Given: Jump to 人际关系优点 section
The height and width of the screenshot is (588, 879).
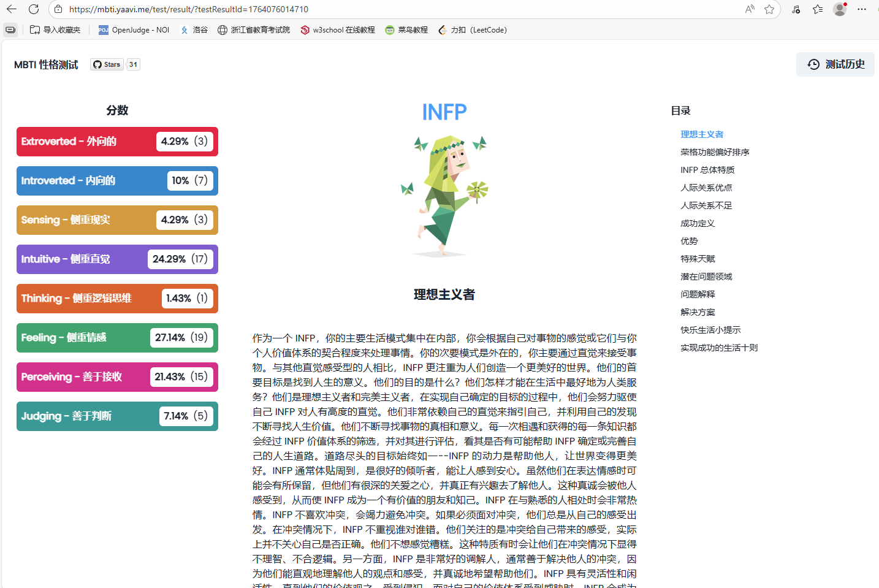Looking at the screenshot, I should (704, 187).
